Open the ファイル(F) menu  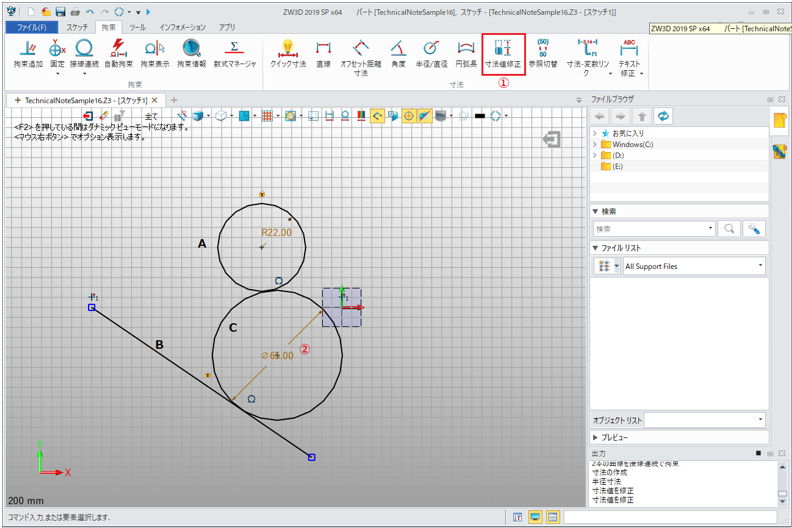click(x=31, y=27)
